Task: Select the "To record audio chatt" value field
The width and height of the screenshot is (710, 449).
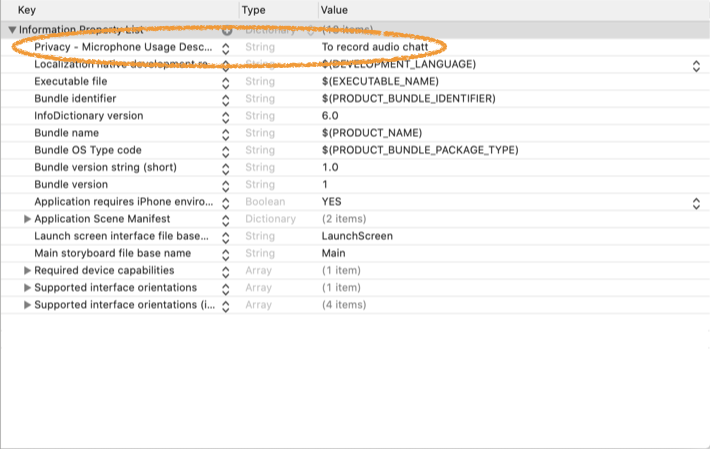Action: 378,47
